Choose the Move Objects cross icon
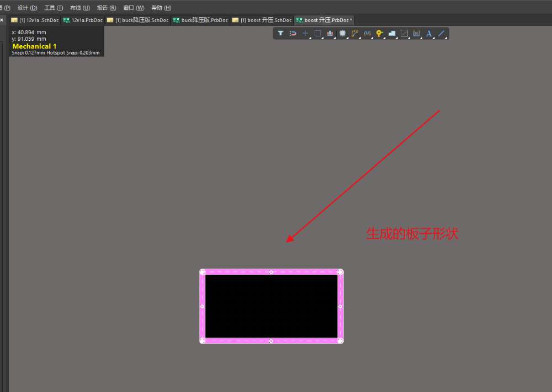Image resolution: width=552 pixels, height=392 pixels. tap(305, 34)
